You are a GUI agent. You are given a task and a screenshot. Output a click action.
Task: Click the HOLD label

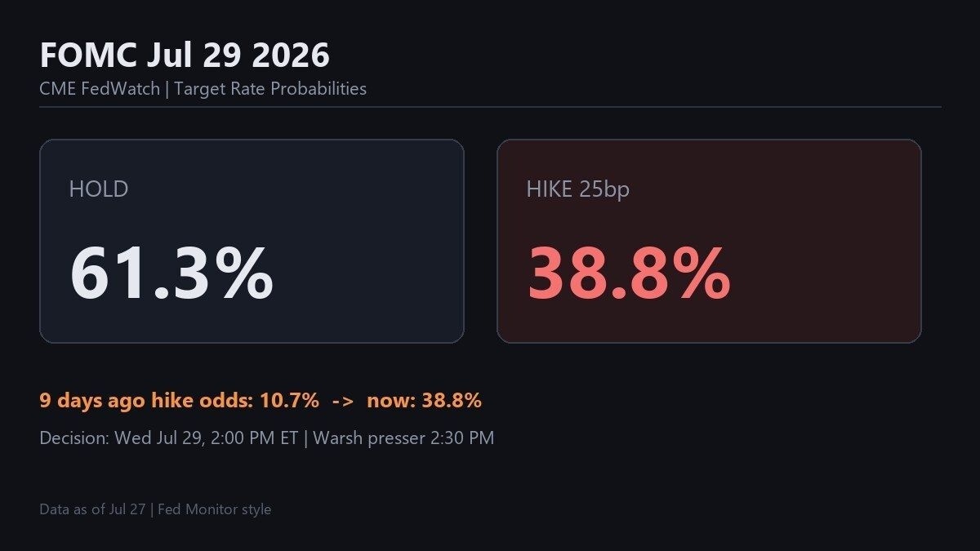click(99, 189)
